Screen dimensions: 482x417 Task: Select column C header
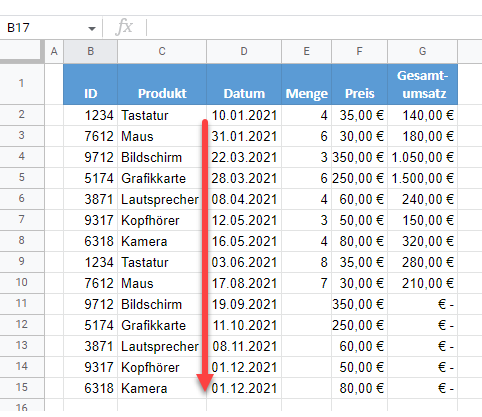pyautogui.click(x=162, y=51)
